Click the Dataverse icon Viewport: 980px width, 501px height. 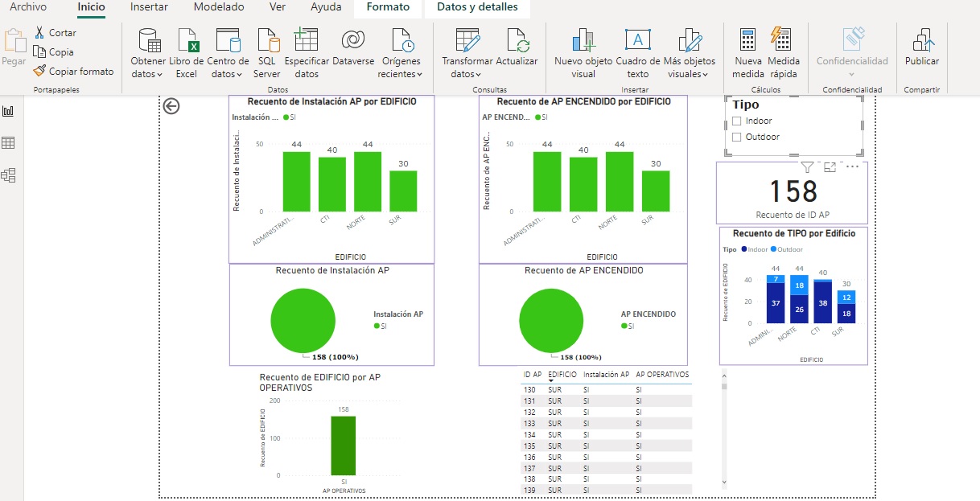(352, 42)
